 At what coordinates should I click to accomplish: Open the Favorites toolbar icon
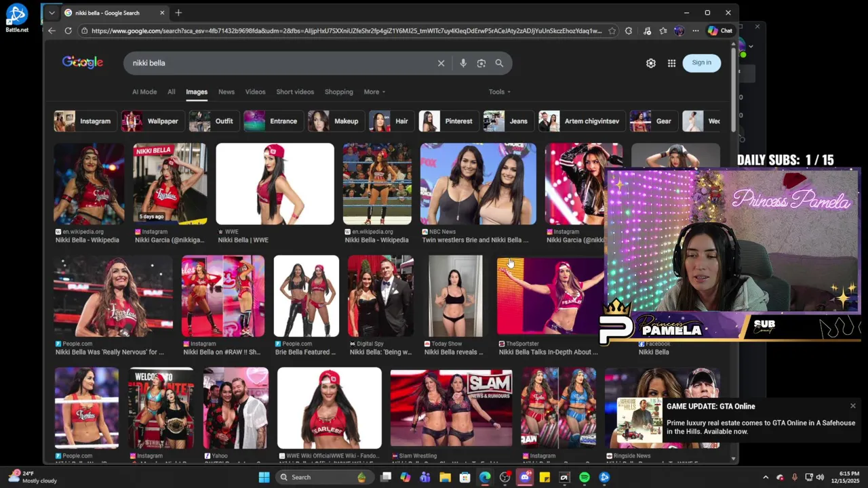(x=663, y=30)
